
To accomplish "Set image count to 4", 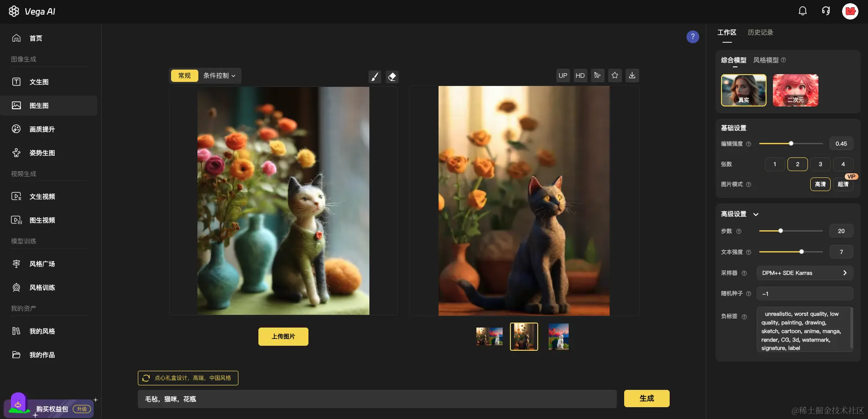I will click(843, 164).
